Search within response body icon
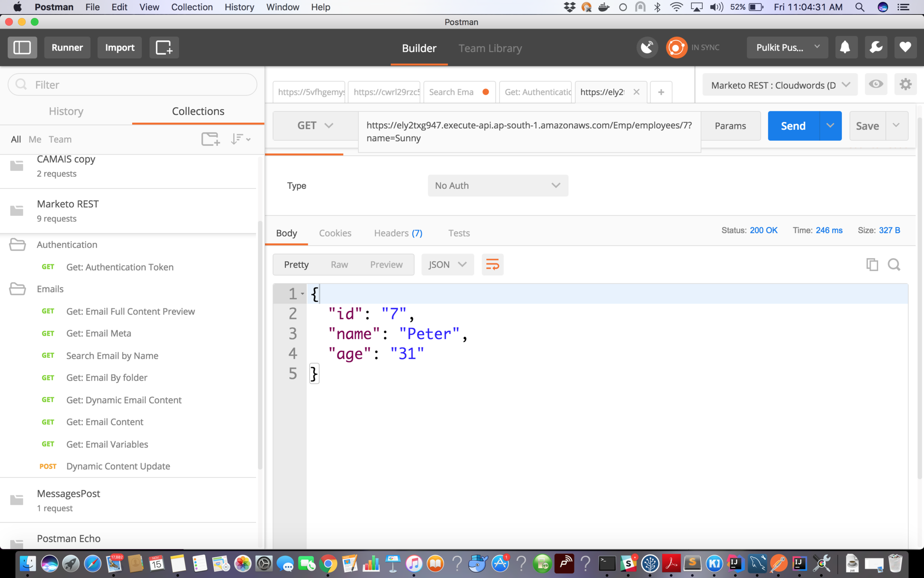The width and height of the screenshot is (924, 578). pos(894,265)
